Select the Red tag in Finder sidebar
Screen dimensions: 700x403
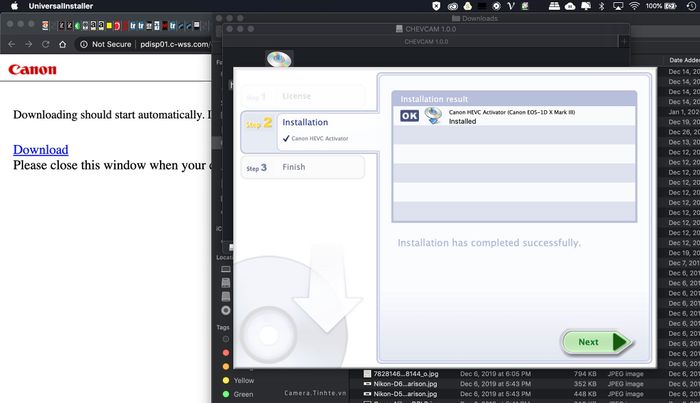[226, 353]
